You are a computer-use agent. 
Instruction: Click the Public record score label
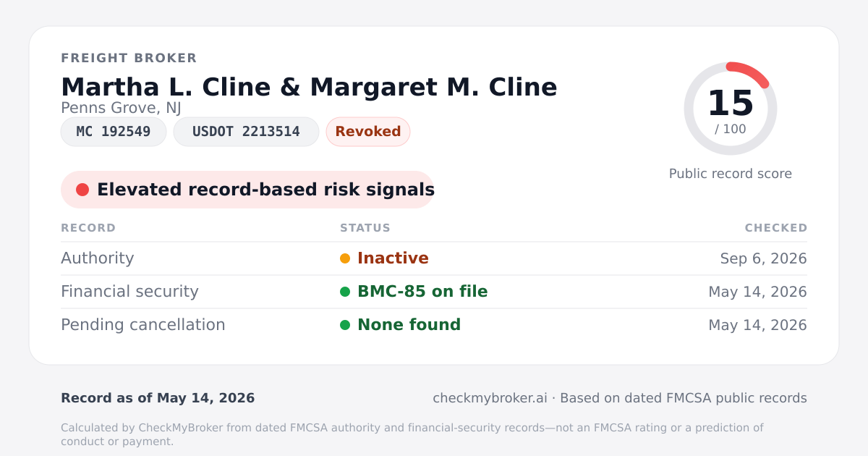coord(731,174)
